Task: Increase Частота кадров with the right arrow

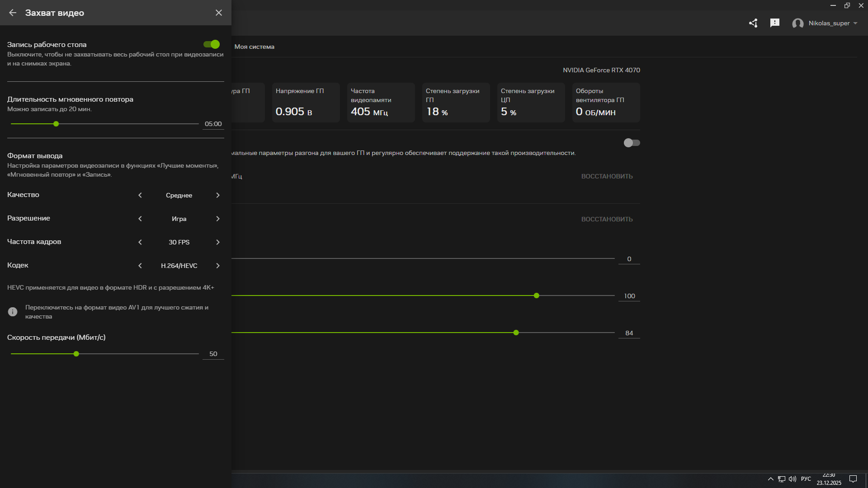Action: (x=218, y=242)
